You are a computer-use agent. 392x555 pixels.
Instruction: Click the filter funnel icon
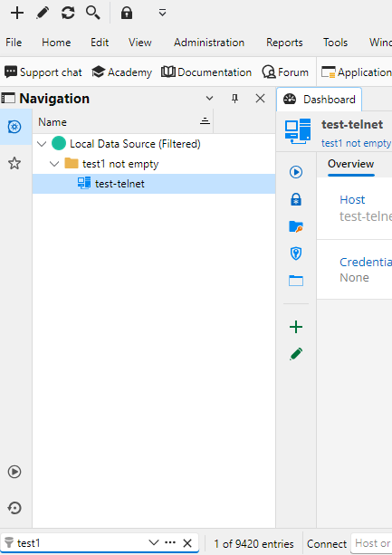coord(9,543)
